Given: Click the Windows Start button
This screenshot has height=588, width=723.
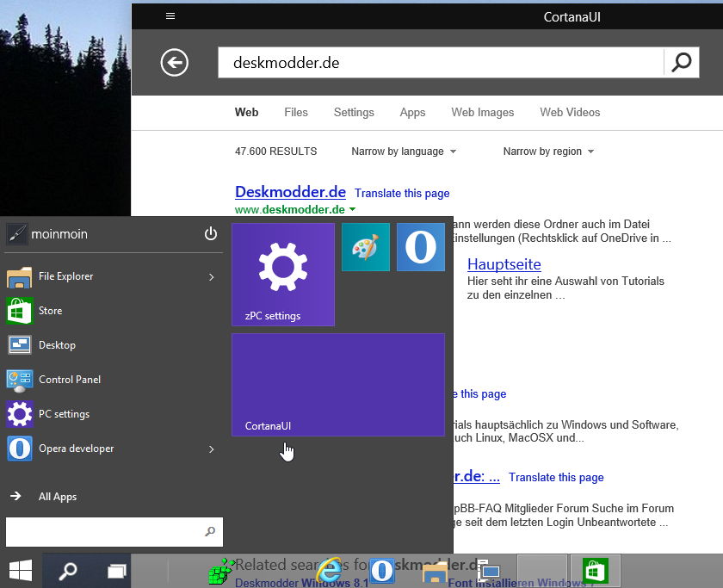Looking at the screenshot, I should coord(21,571).
